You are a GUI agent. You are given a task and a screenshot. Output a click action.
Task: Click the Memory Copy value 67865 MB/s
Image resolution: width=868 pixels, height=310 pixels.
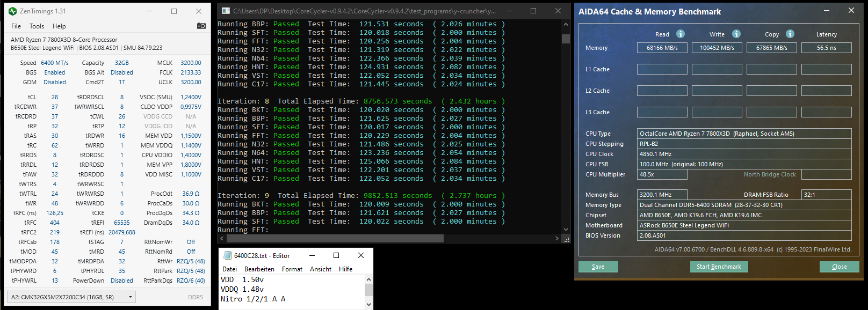click(771, 48)
